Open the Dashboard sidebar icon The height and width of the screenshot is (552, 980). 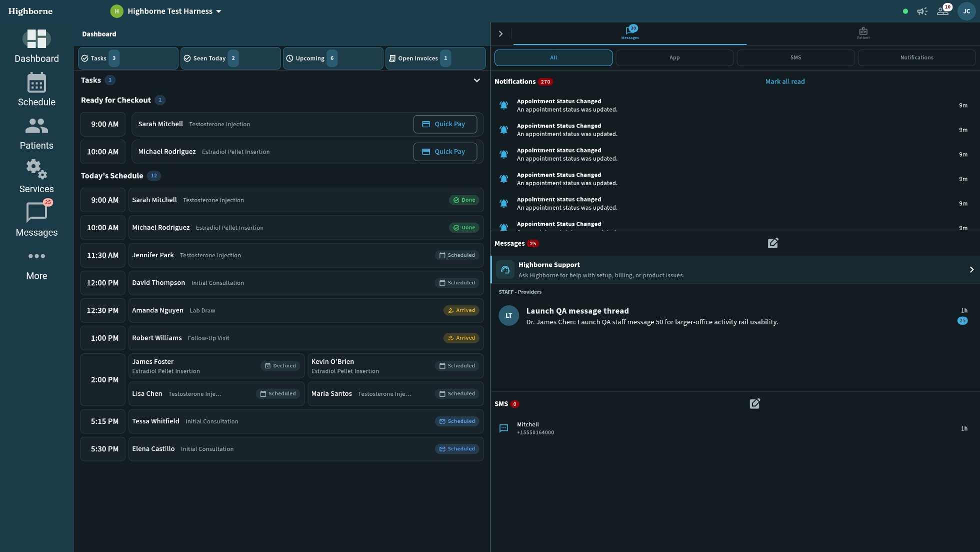[x=36, y=39]
